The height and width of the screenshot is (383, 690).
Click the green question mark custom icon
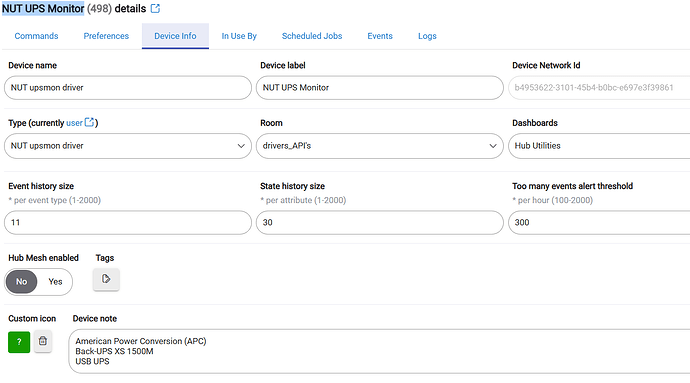(19, 342)
